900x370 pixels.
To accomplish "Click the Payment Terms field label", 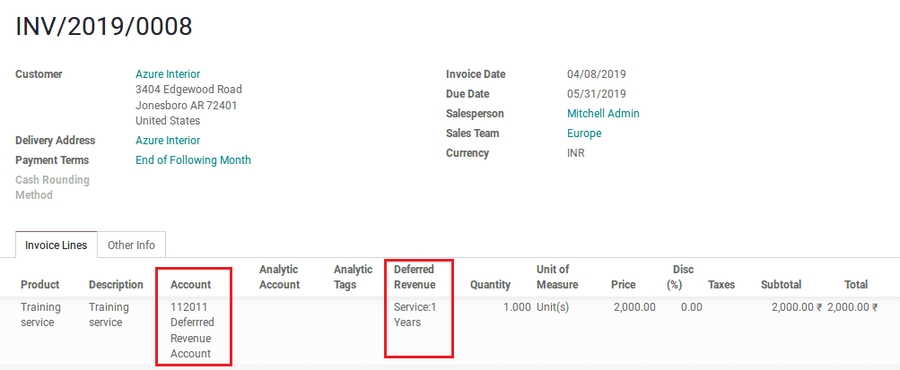I will tap(52, 160).
